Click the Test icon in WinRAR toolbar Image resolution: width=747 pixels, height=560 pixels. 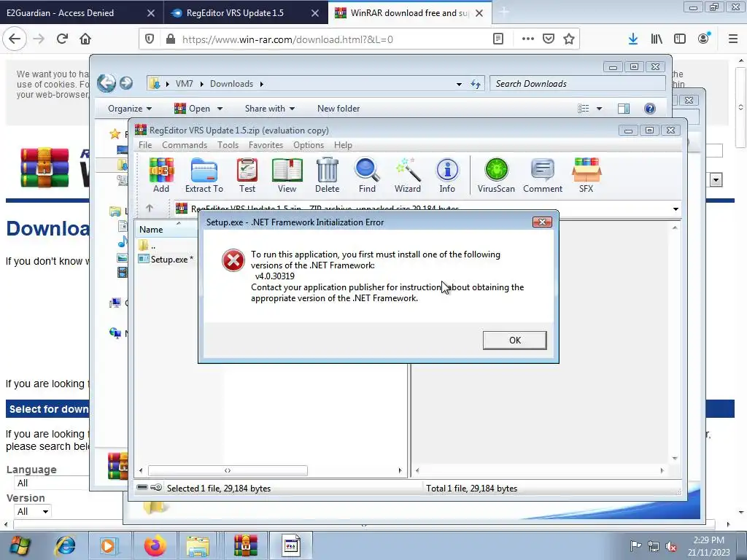click(247, 175)
